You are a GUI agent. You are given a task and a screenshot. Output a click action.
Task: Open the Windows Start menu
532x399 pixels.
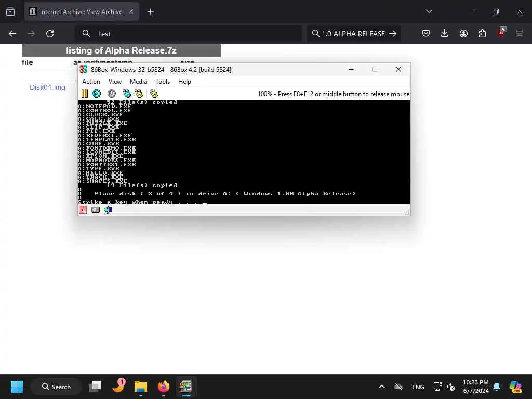(x=17, y=387)
